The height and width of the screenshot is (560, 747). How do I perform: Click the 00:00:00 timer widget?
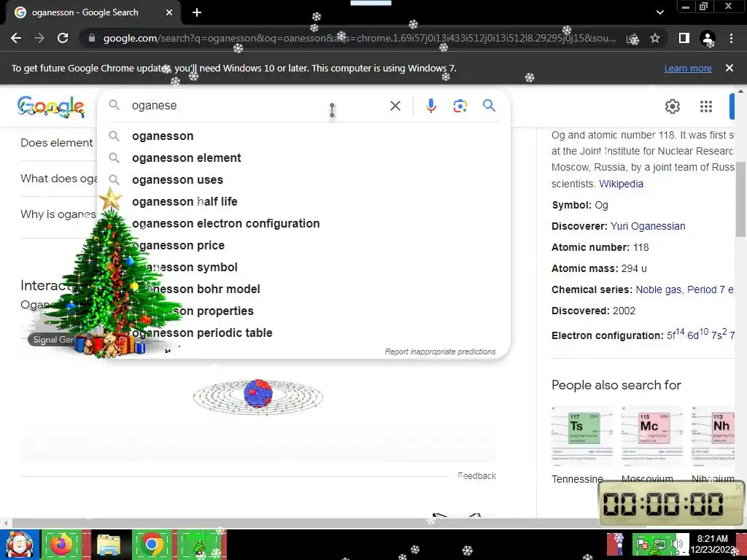coord(671,504)
